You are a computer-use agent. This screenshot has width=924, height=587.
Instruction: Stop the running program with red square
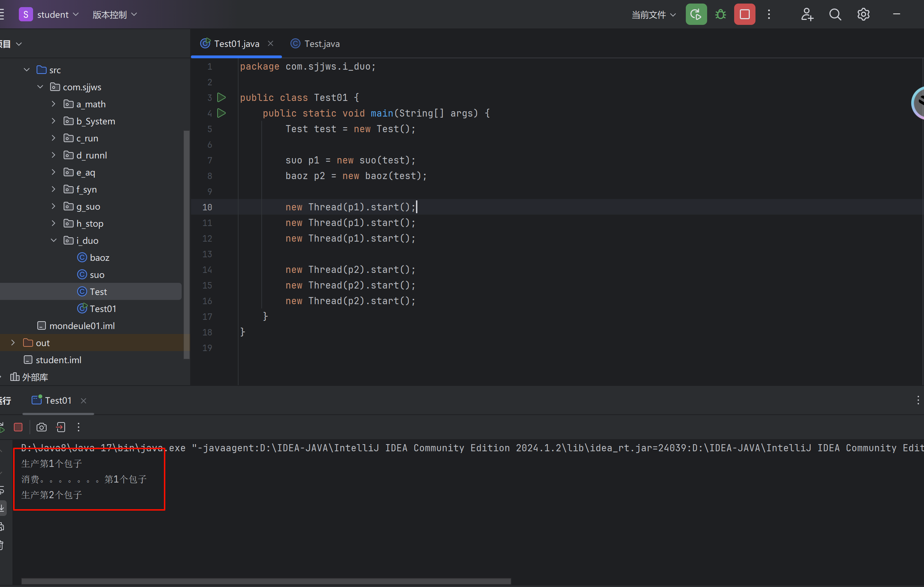coord(744,15)
